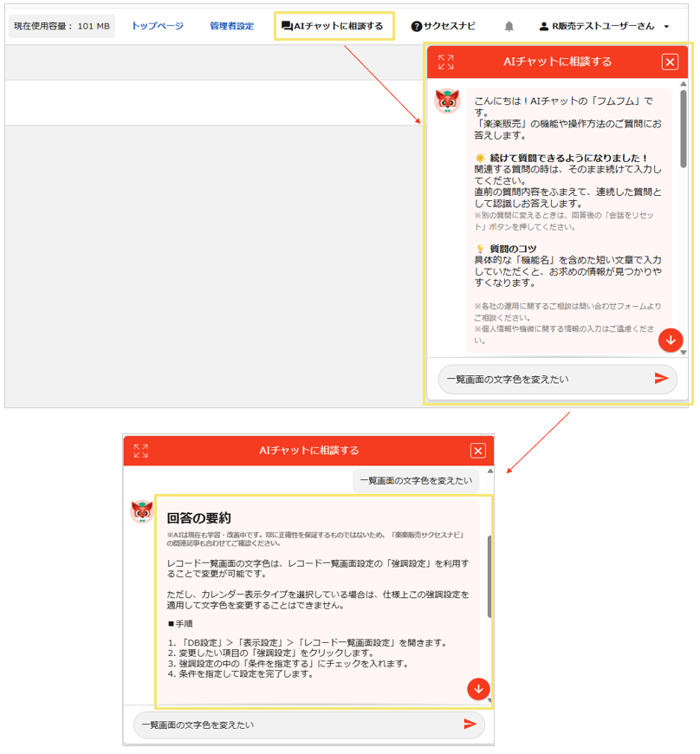Click the scroll-up arrow of lower chat scrollbar
The height and width of the screenshot is (754, 700).
(x=489, y=471)
